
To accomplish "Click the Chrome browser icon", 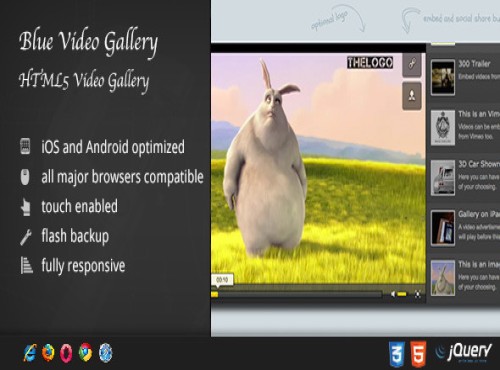I will tap(86, 352).
